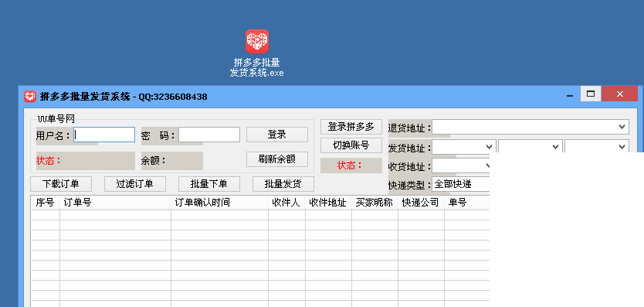The width and height of the screenshot is (644, 307).
Task: Click the 批量下单 button
Action: coord(209,184)
